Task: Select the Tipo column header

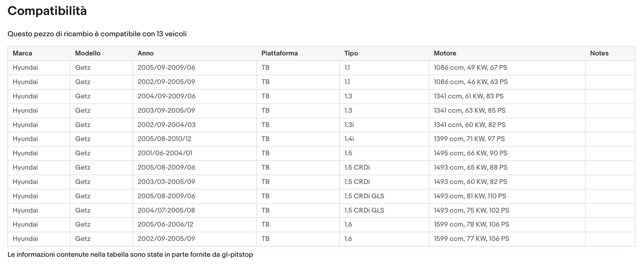Action: 351,53
